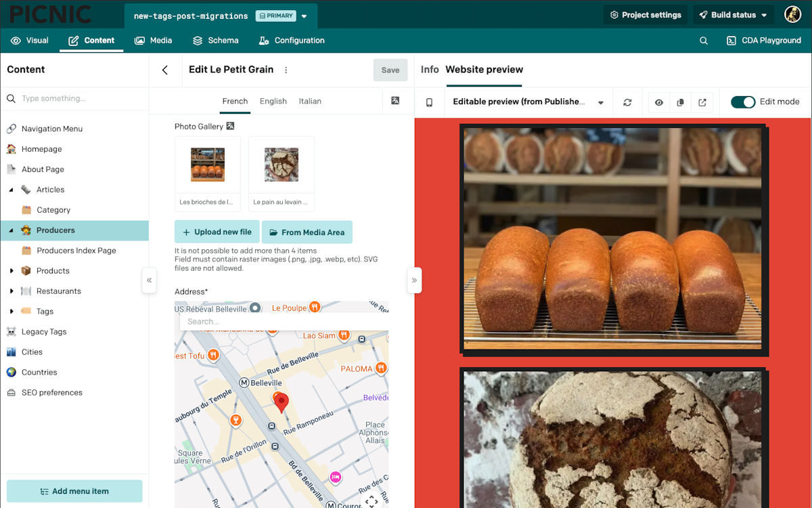Collapse the Articles tree section

[x=12, y=190]
